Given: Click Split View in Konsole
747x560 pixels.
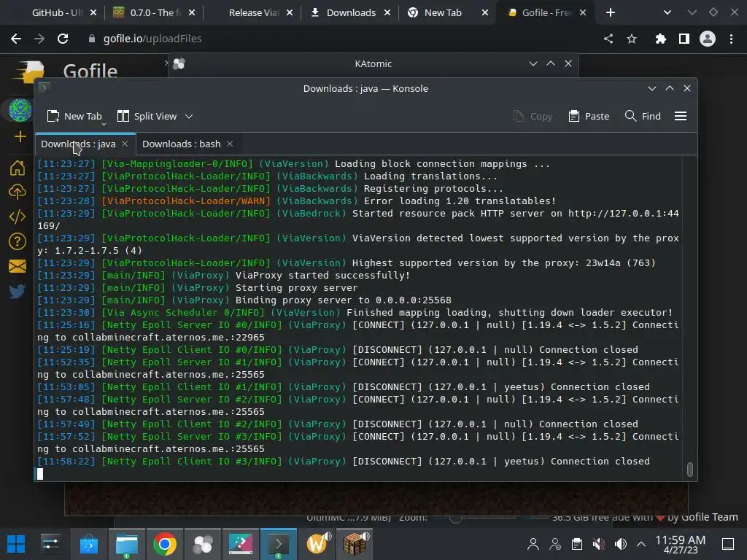Looking at the screenshot, I should [147, 116].
